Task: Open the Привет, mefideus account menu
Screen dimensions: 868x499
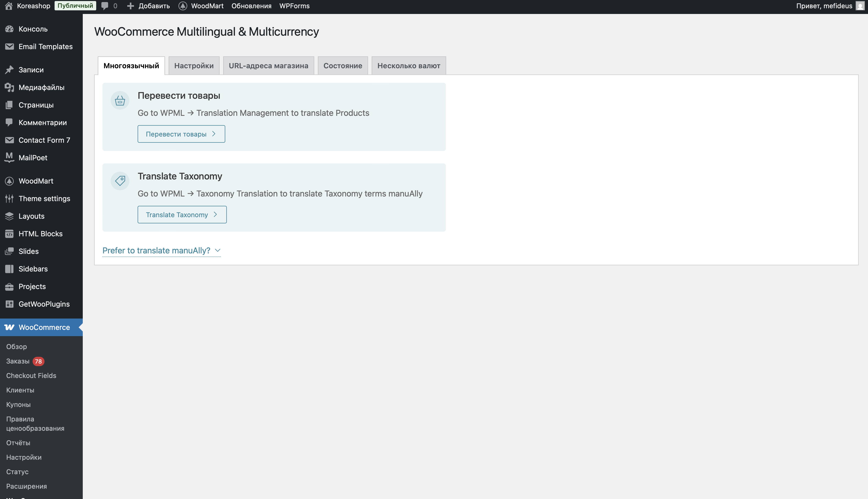Action: click(x=824, y=6)
